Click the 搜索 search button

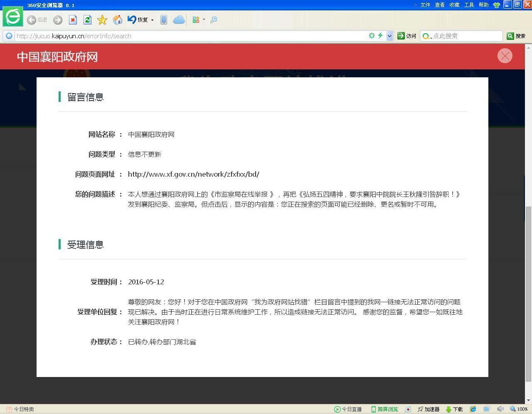click(516, 36)
